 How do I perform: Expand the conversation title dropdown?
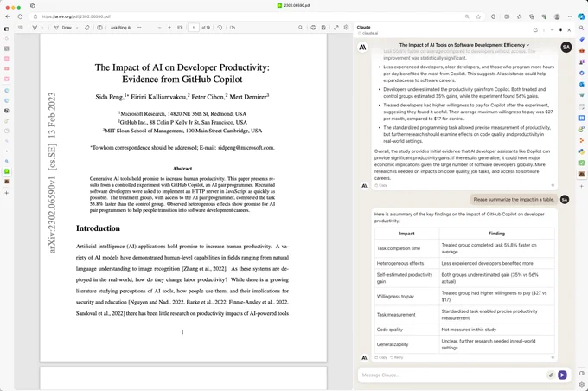pos(528,45)
